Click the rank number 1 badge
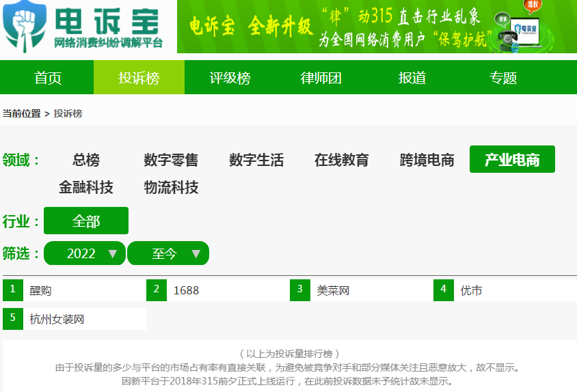Viewport: 577px width, 392px height. [13, 290]
